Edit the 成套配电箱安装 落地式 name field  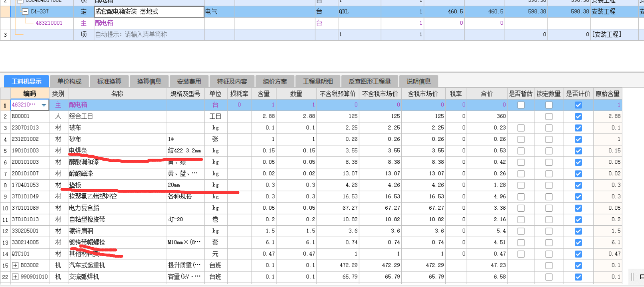tap(149, 12)
